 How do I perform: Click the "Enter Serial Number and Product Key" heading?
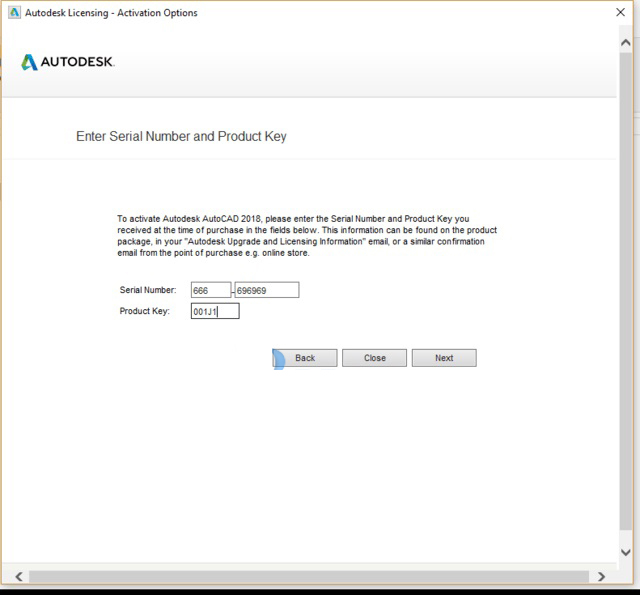[181, 136]
